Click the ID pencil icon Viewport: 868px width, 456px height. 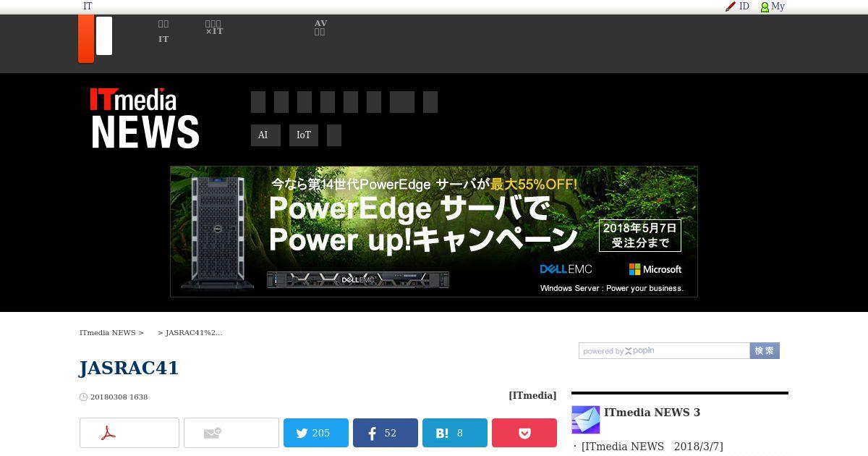731,7
